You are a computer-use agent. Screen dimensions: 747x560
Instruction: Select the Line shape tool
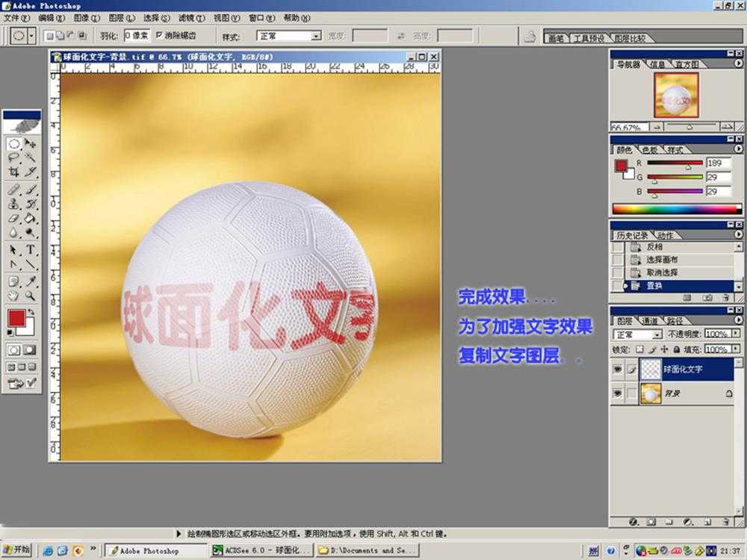[30, 264]
